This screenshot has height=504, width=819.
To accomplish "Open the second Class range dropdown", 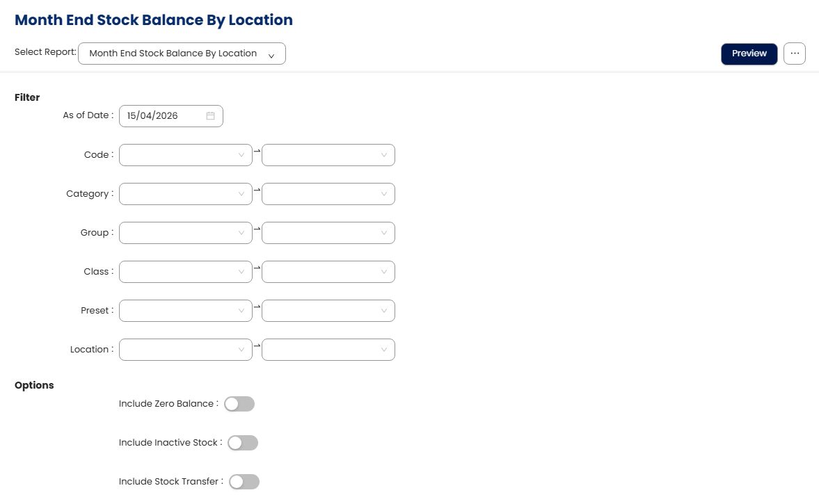I will click(328, 272).
